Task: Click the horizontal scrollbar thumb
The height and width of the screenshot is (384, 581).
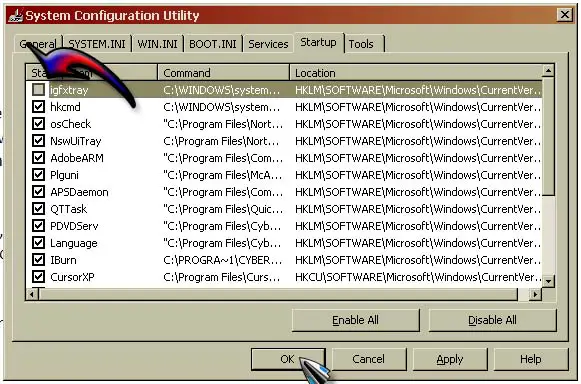Action: (278, 294)
